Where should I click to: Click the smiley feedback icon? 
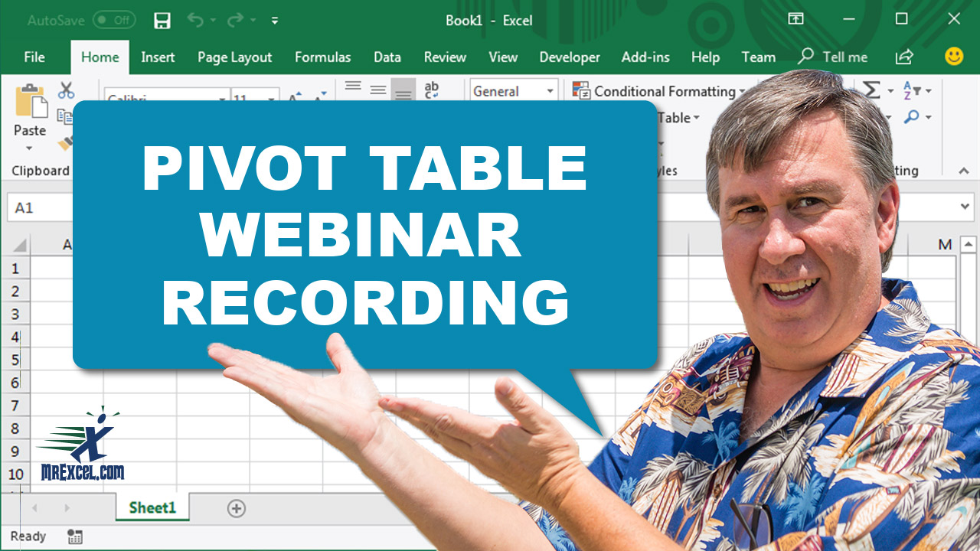(x=952, y=57)
